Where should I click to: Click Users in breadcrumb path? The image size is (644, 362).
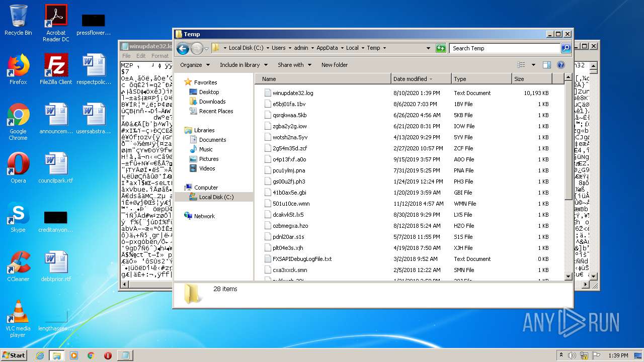(x=278, y=48)
